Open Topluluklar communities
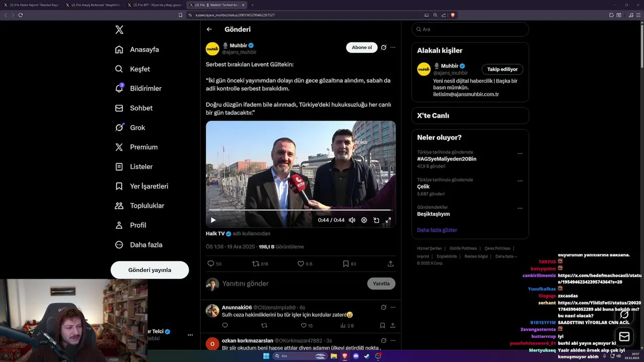 (x=140, y=206)
